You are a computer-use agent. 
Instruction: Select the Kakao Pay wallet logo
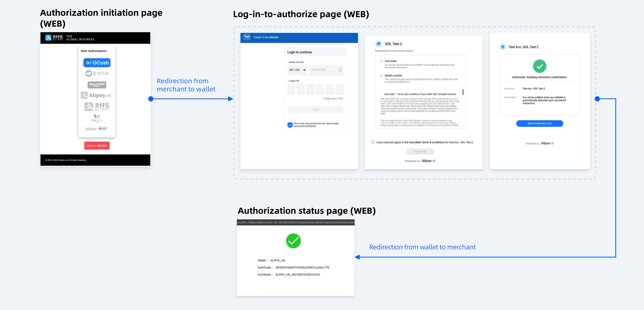point(97,129)
